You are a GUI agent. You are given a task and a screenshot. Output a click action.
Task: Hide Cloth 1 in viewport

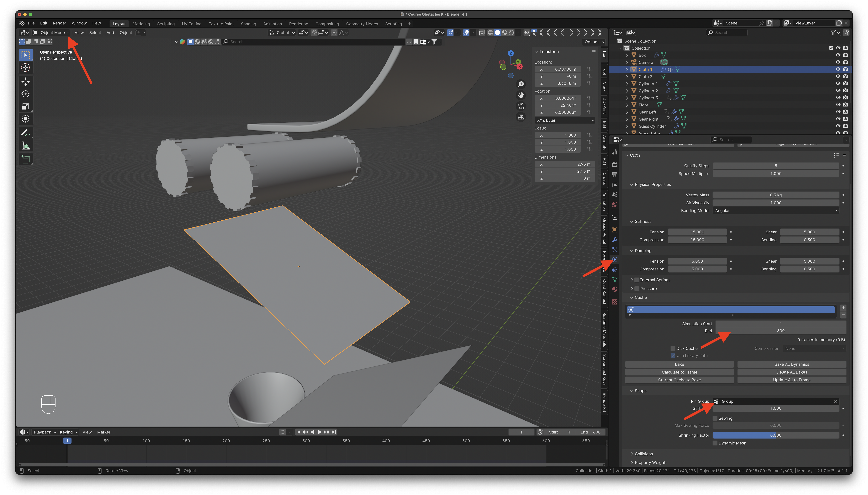pyautogui.click(x=838, y=69)
